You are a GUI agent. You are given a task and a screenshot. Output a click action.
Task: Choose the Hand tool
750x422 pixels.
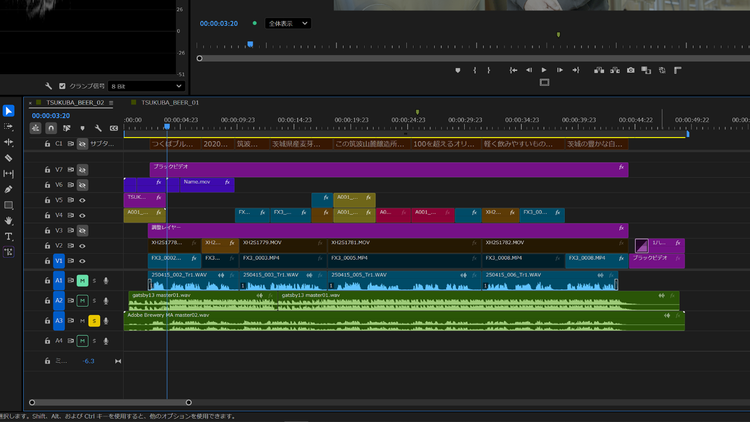(x=9, y=220)
